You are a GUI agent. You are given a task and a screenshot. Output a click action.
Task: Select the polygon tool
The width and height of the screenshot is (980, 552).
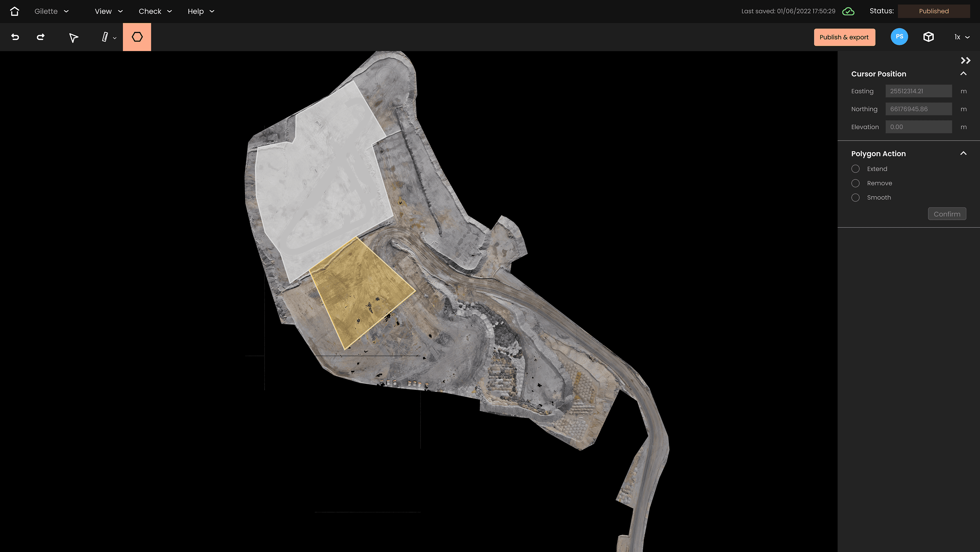[x=137, y=37]
